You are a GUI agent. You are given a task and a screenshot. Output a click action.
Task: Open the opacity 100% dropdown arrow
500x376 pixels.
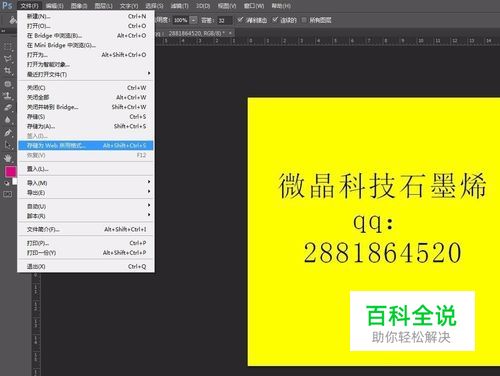point(194,20)
